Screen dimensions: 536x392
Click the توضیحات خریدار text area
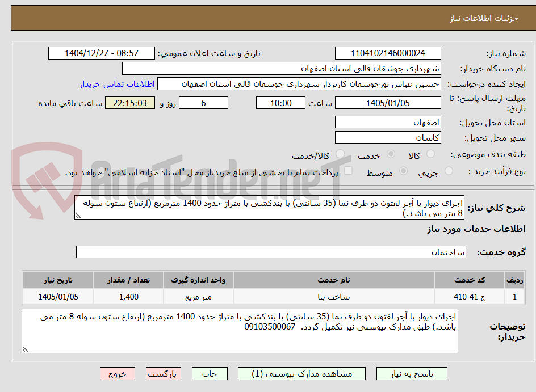[240, 331]
